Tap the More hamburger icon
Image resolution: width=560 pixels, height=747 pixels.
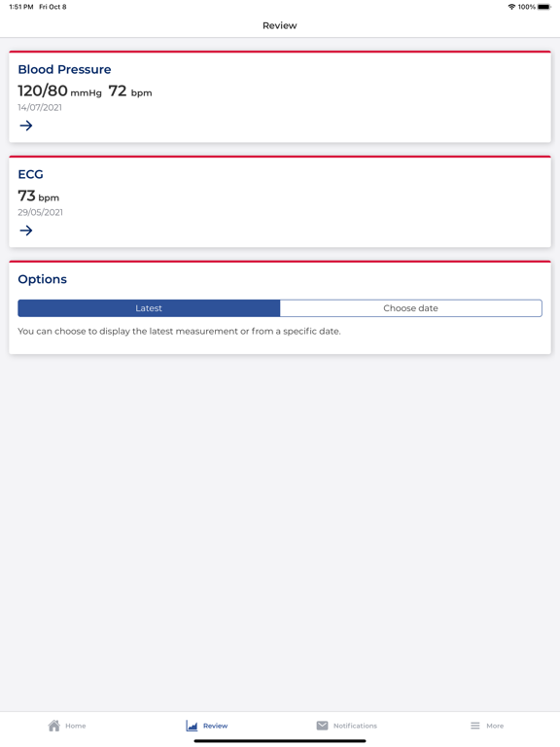(x=475, y=726)
